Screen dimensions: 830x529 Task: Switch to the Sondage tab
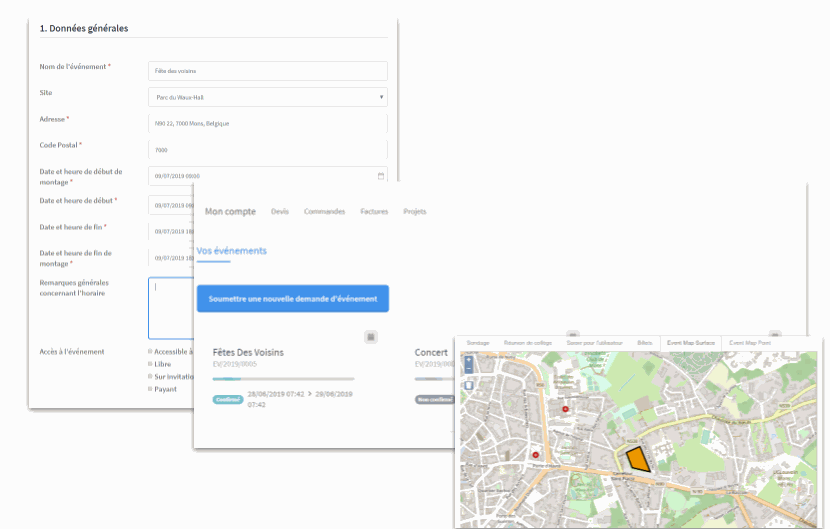[478, 343]
